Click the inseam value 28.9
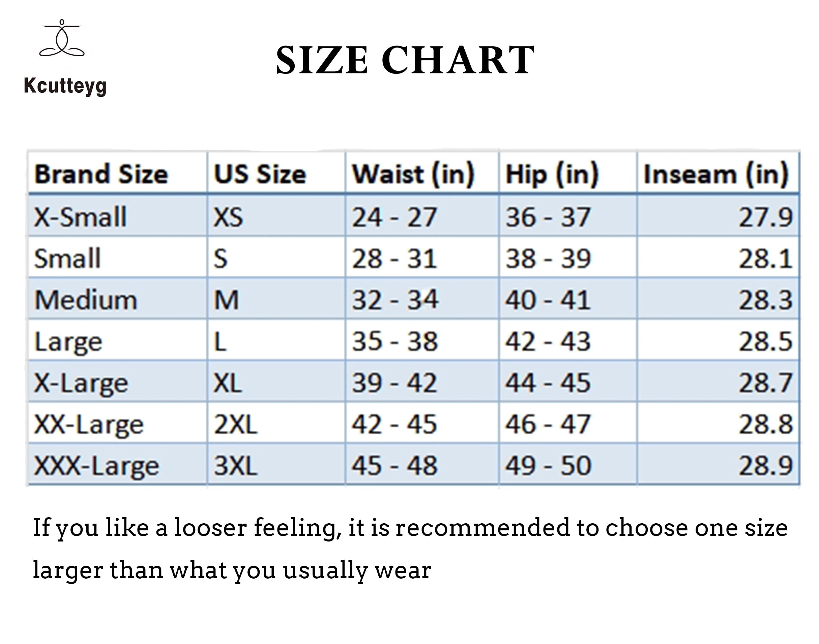 (x=765, y=465)
